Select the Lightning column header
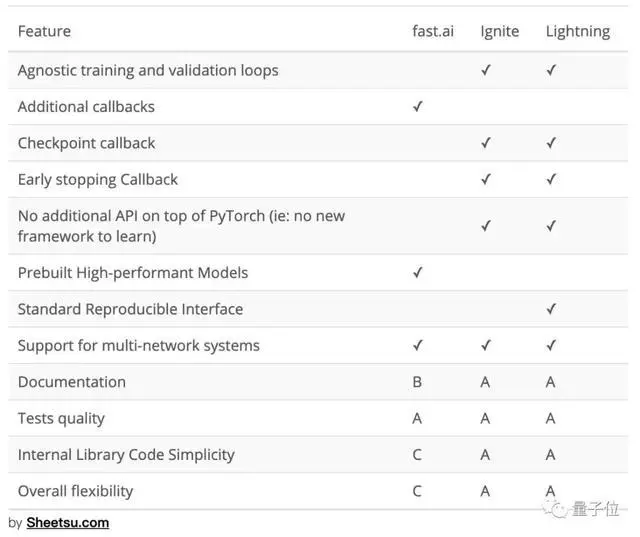The image size is (640, 537). 577,31
